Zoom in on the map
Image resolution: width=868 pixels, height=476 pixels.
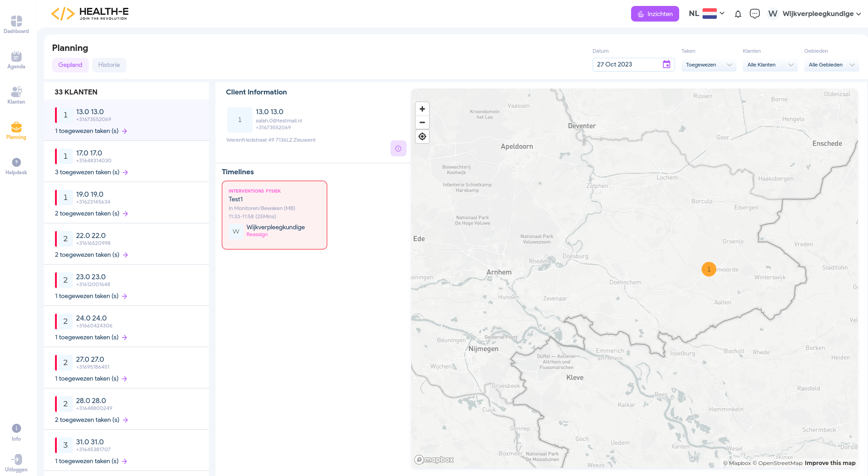click(422, 109)
